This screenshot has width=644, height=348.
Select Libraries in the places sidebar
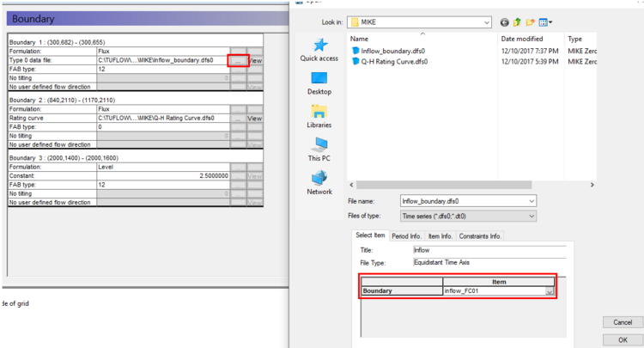[319, 116]
